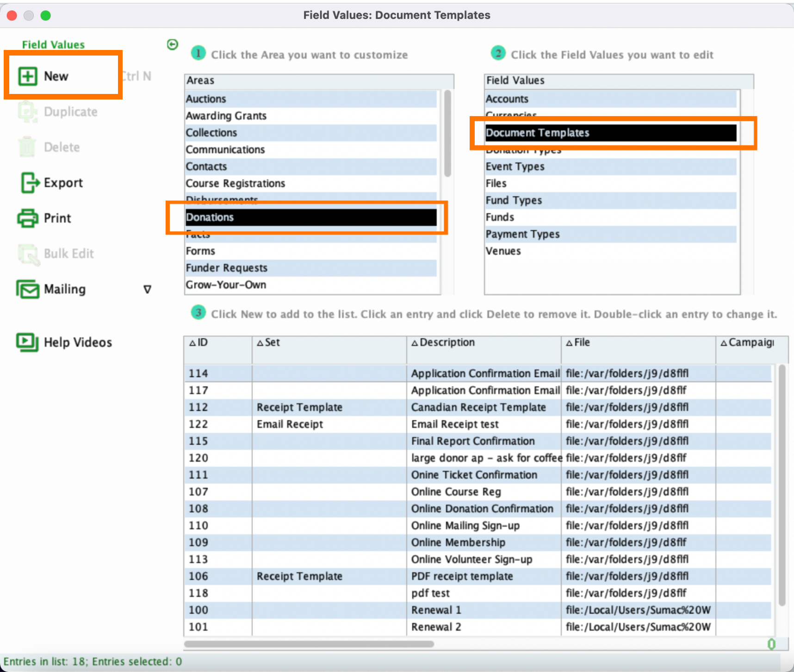The height and width of the screenshot is (672, 794).
Task: Select Grow-Your-Own area
Action: pyautogui.click(x=310, y=285)
